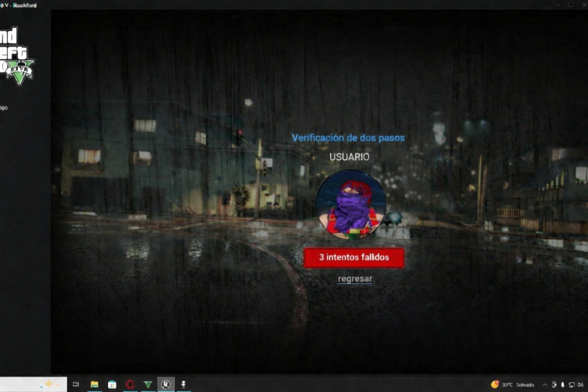Click the microphone app taskbar icon

pyautogui.click(x=183, y=384)
